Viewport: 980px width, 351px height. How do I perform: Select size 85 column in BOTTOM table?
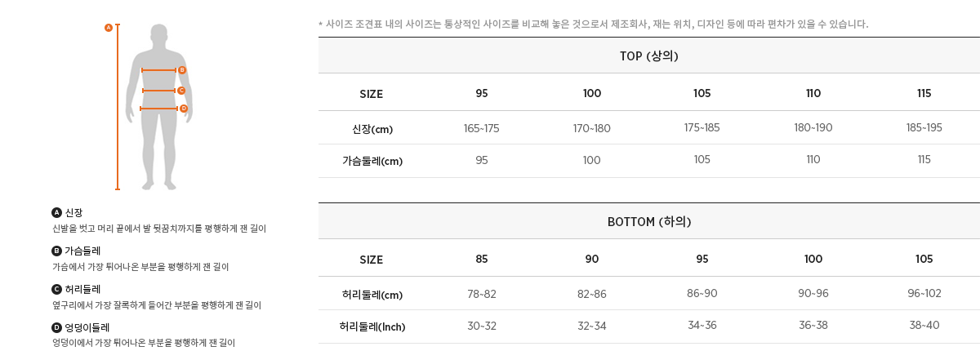pyautogui.click(x=482, y=260)
